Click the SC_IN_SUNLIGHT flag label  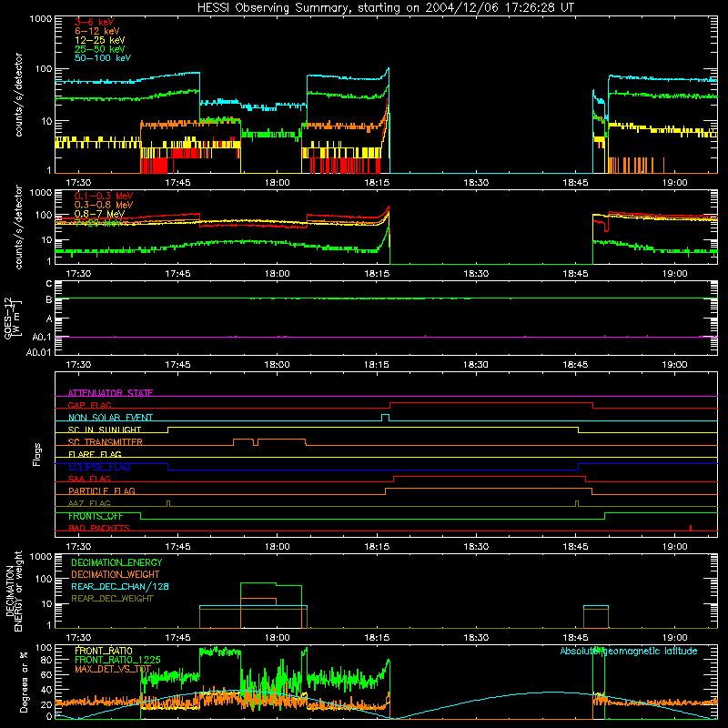click(105, 430)
